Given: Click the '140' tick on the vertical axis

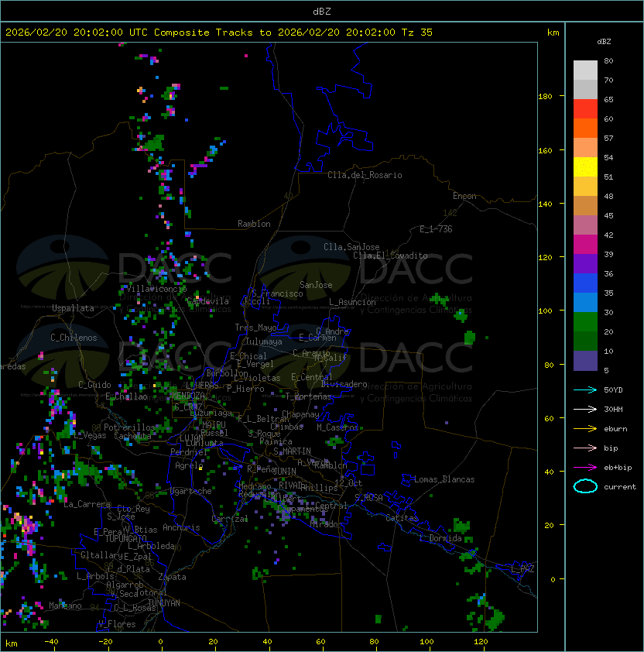Looking at the screenshot, I should (545, 204).
